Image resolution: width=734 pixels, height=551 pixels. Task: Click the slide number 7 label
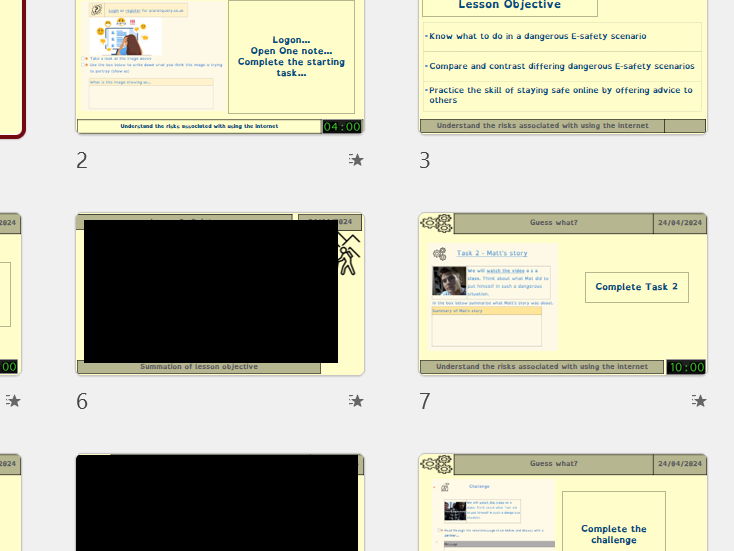(x=425, y=401)
